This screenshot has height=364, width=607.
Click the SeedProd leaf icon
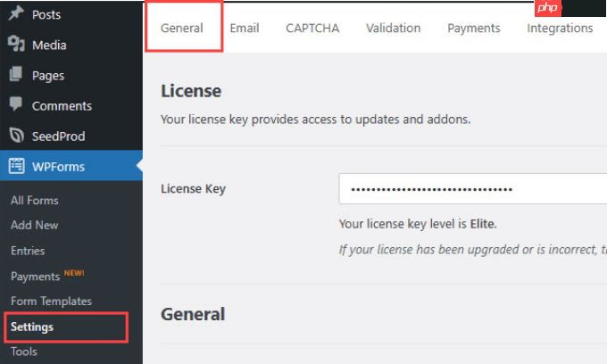(16, 135)
